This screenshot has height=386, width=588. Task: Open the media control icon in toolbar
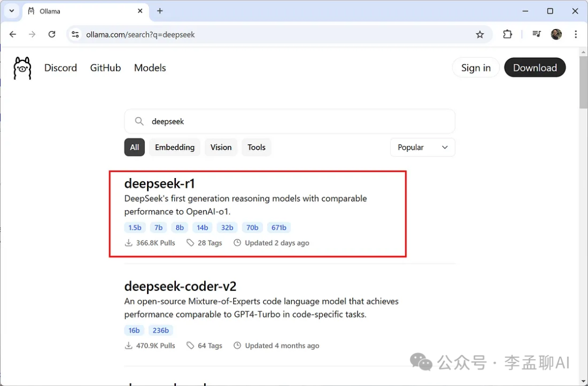536,34
